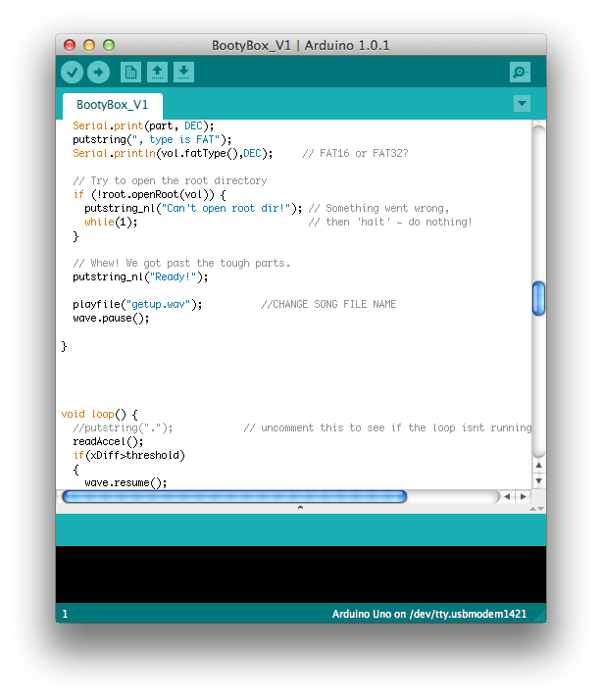This screenshot has width=602, height=700.
Task: Click the // Whew! We got past comment
Action: click(181, 263)
